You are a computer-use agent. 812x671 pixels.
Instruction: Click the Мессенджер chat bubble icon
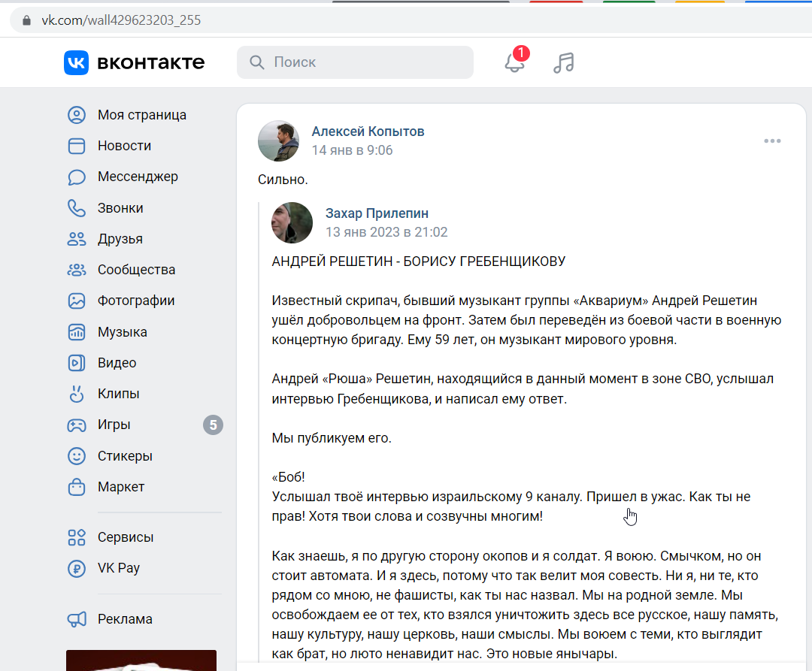tap(77, 177)
